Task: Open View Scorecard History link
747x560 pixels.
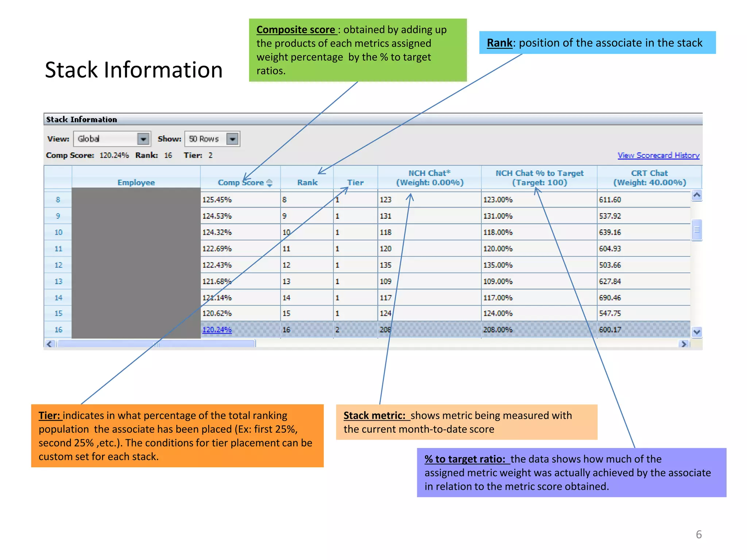Action: pos(658,155)
